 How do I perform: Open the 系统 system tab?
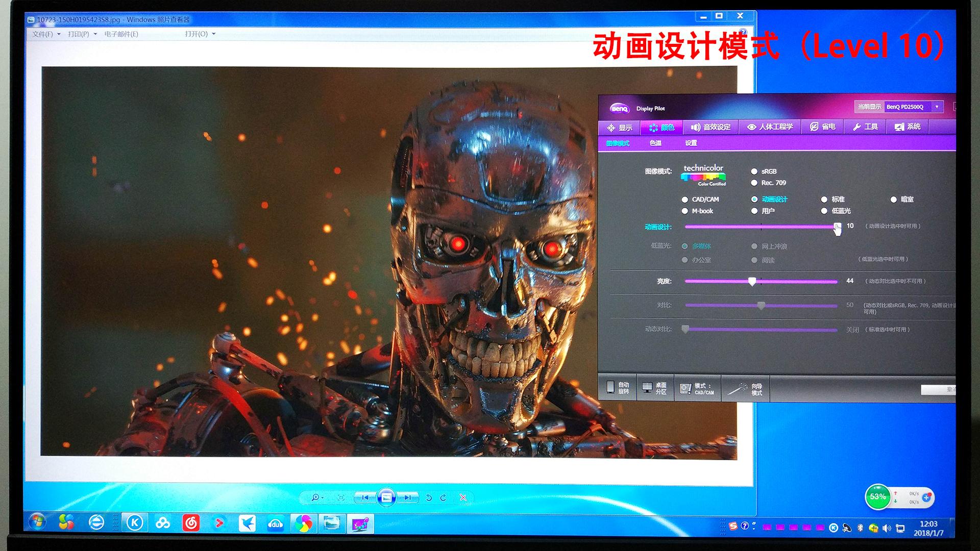pos(908,127)
